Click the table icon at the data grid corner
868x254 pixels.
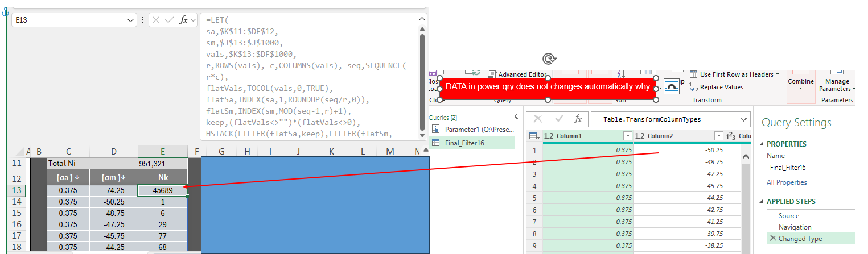pyautogui.click(x=534, y=136)
